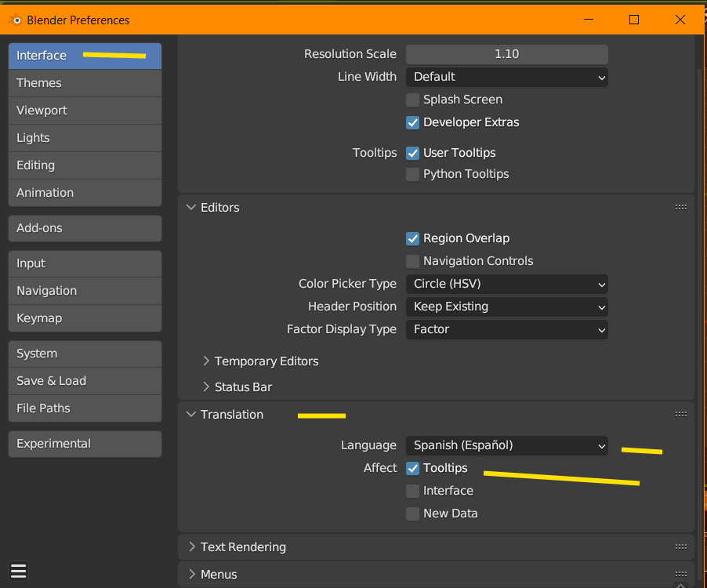Click the Translation panel drag grip dots
The image size is (707, 588).
(x=680, y=415)
